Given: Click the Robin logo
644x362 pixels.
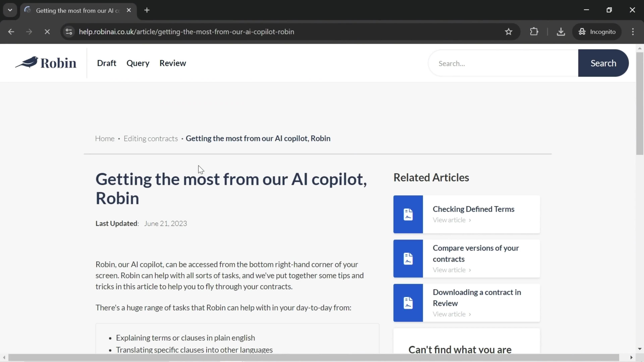Looking at the screenshot, I should 46,63.
